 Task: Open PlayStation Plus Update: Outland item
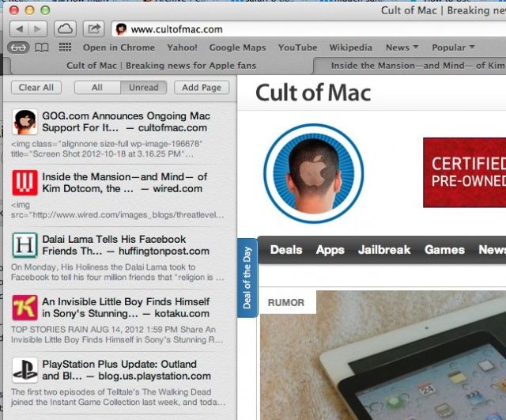(x=120, y=381)
